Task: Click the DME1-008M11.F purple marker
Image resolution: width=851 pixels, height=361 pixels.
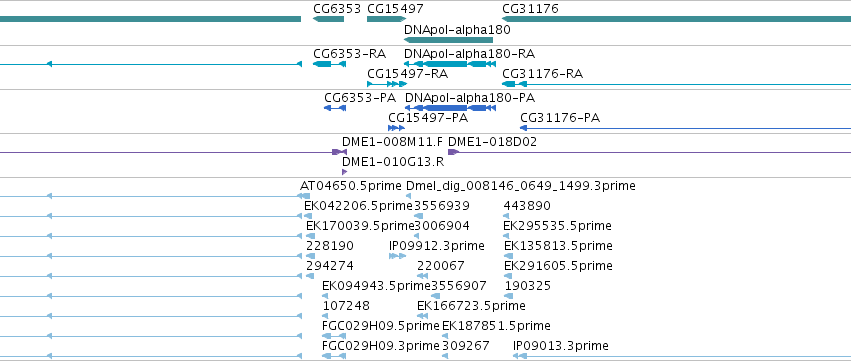Action: pos(340,152)
